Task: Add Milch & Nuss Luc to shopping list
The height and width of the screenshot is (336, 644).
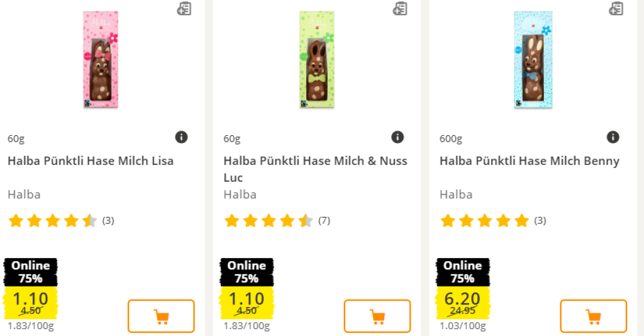Action: (x=400, y=9)
